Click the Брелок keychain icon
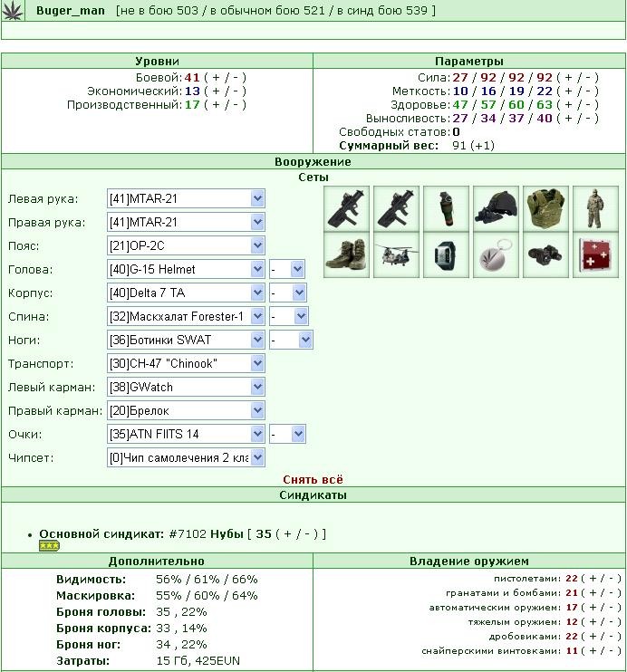 tap(496, 255)
